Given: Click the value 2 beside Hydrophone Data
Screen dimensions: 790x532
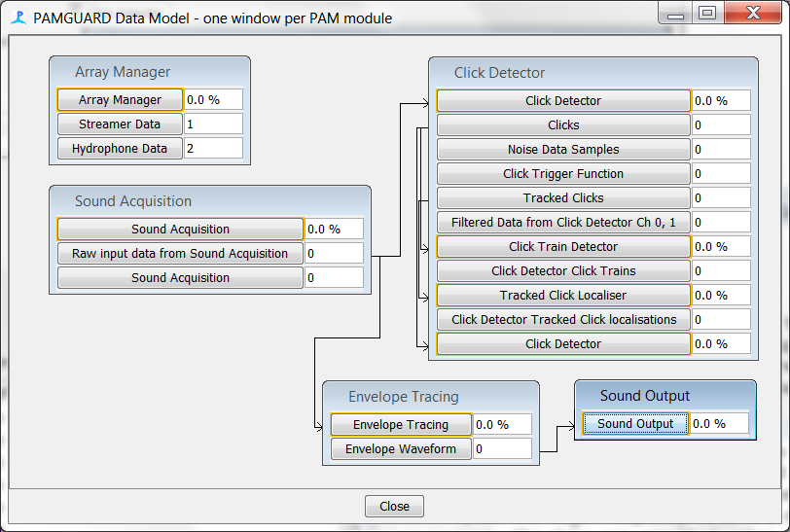Looking at the screenshot, I should pos(213,148).
